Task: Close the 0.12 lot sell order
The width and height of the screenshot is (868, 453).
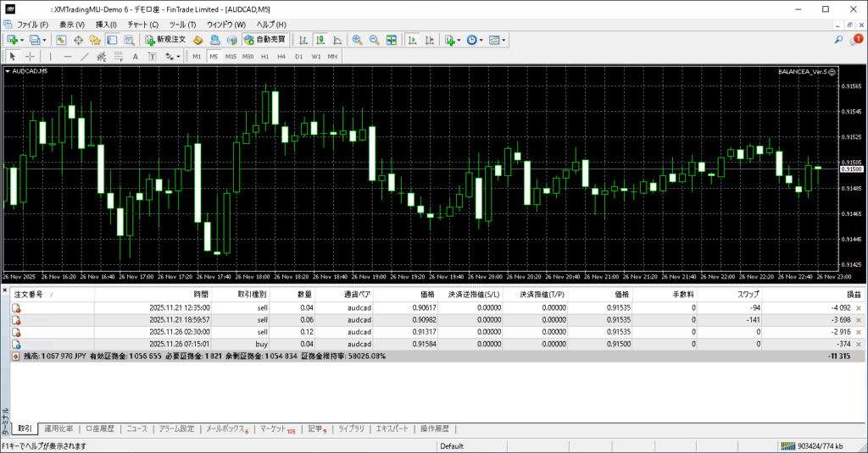Action: tap(858, 333)
